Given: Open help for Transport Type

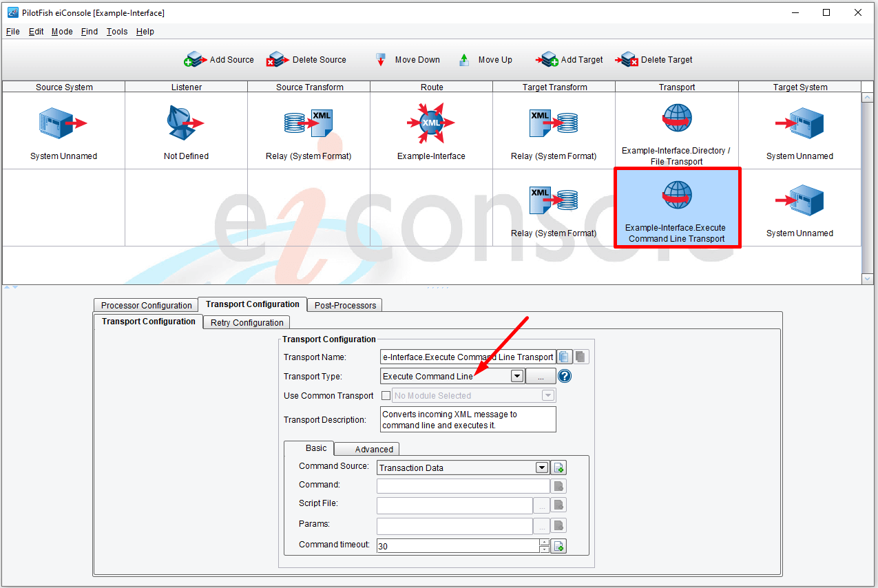Looking at the screenshot, I should pos(565,376).
